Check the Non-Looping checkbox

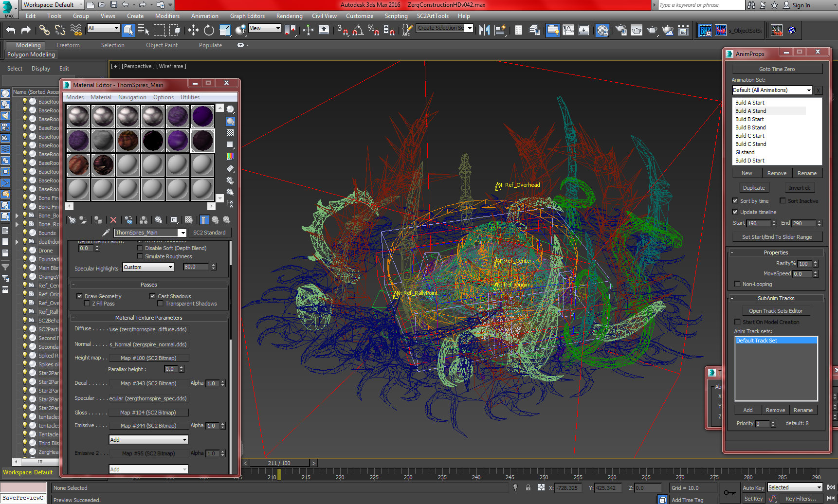[737, 284]
